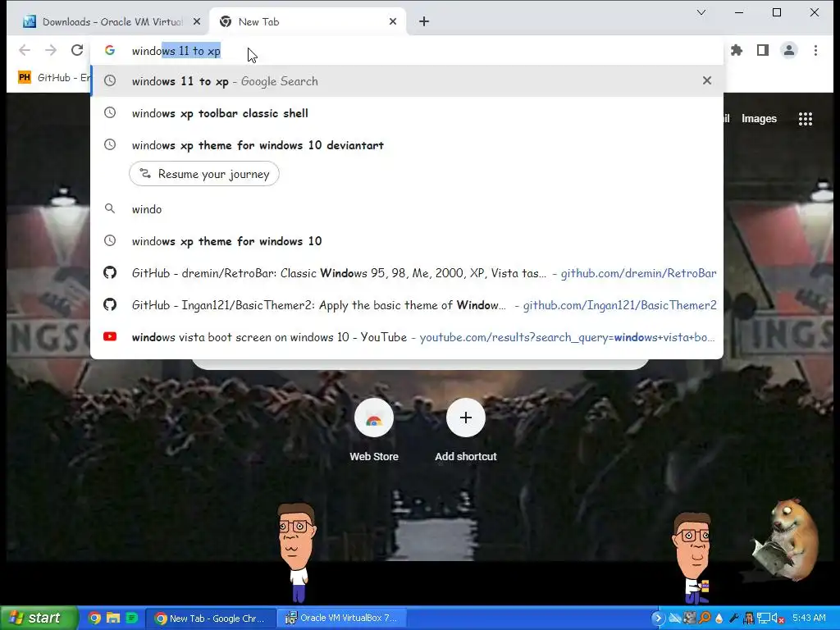Click the browser Forward arrow

[x=51, y=50]
